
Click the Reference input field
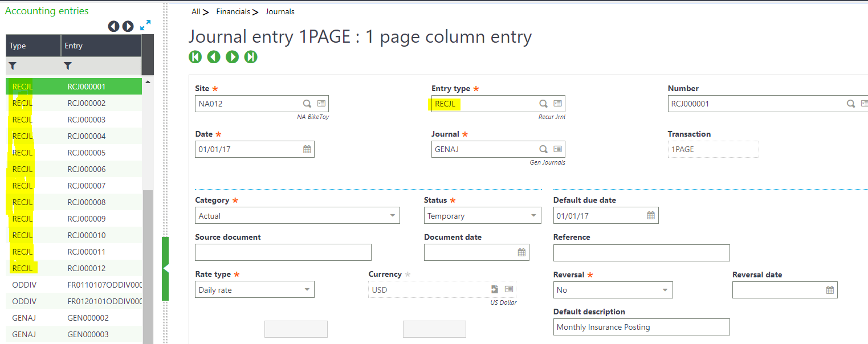pyautogui.click(x=641, y=252)
